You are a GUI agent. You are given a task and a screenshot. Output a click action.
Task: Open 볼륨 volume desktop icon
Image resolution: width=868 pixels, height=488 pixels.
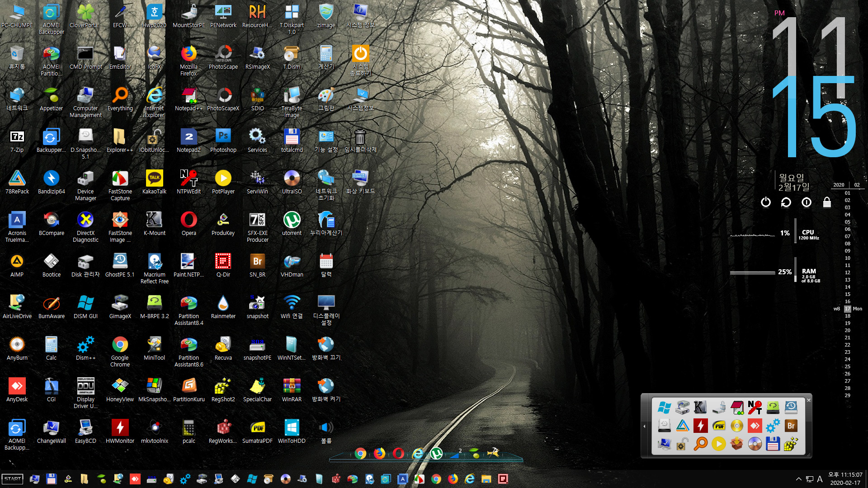(326, 432)
